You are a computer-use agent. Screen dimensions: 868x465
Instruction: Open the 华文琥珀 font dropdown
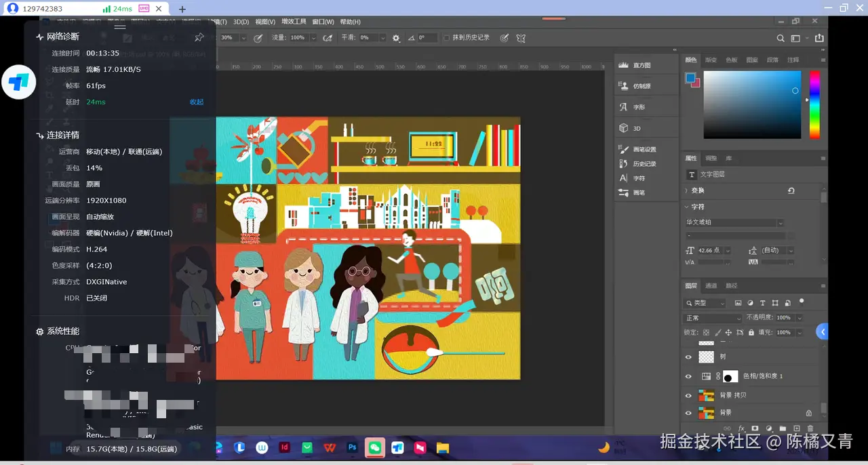point(781,222)
